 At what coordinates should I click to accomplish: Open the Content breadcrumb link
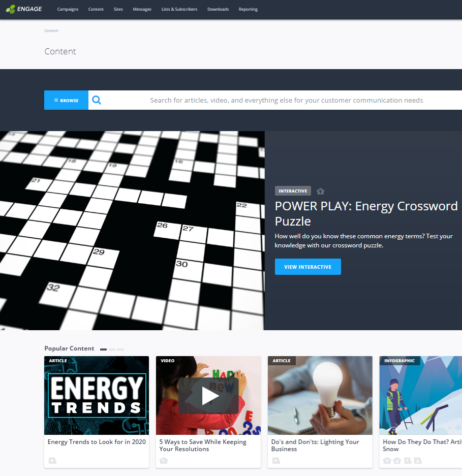pos(51,30)
